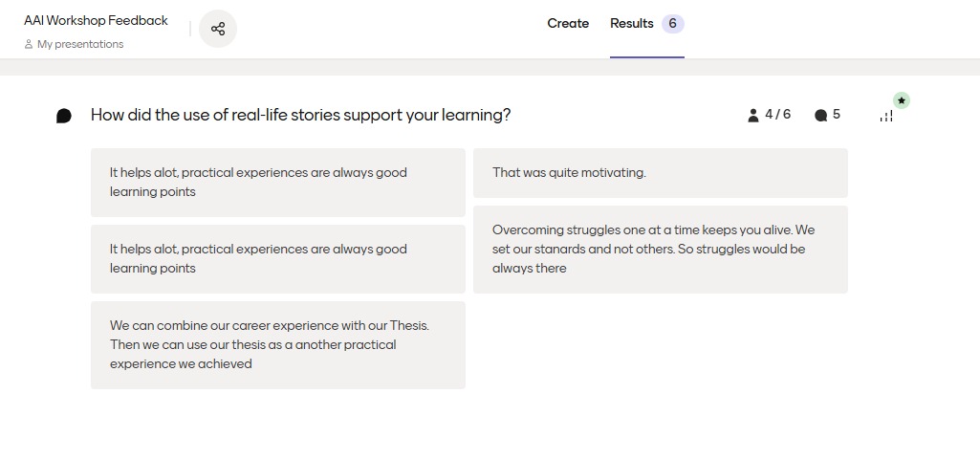The width and height of the screenshot is (980, 459).
Task: Click the speech bubble icon before the question
Action: [x=64, y=116]
